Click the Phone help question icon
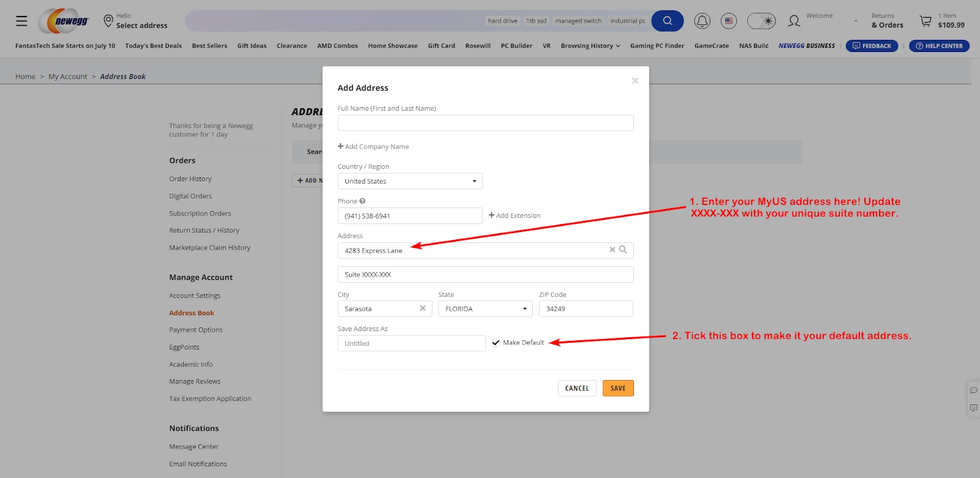Image resolution: width=980 pixels, height=478 pixels. 363,201
